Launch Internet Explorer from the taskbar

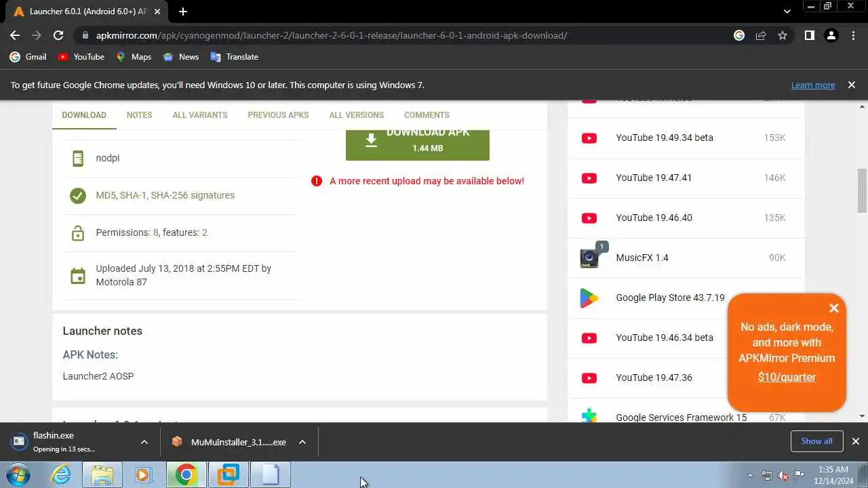pos(60,474)
